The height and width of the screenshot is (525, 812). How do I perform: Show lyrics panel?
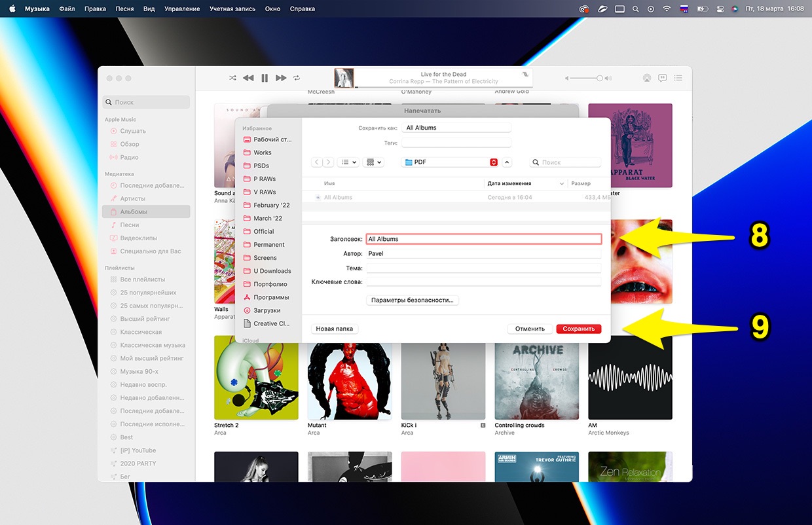tap(663, 78)
